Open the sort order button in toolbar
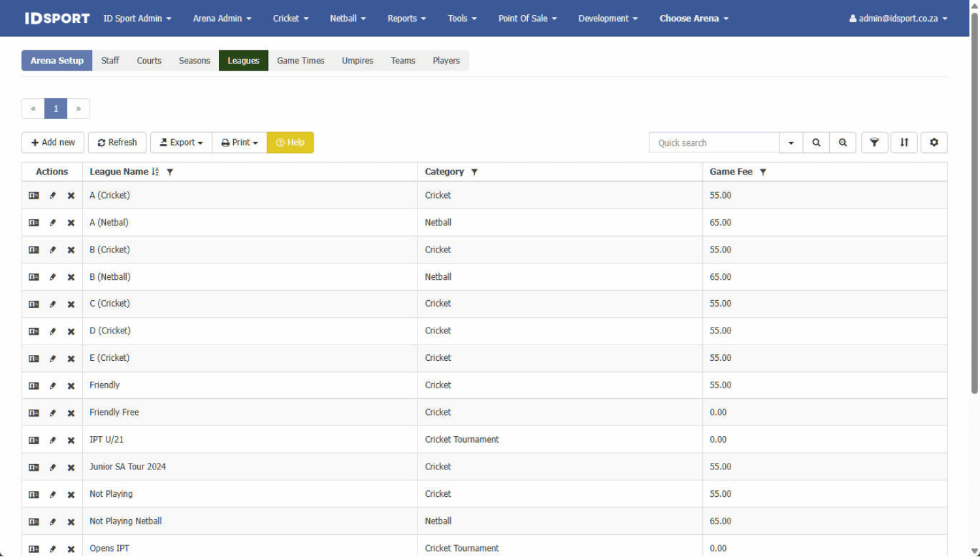The image size is (980, 557). pos(904,143)
